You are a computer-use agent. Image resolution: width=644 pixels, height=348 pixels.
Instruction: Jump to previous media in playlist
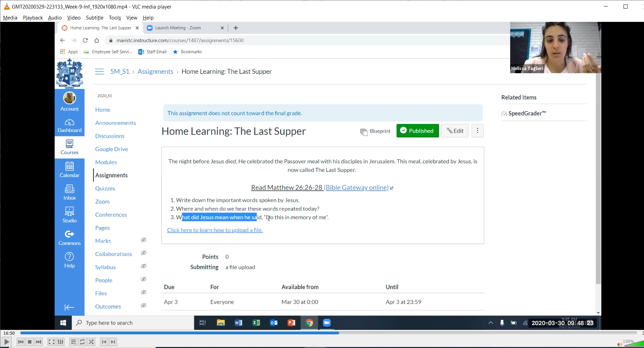20,342
